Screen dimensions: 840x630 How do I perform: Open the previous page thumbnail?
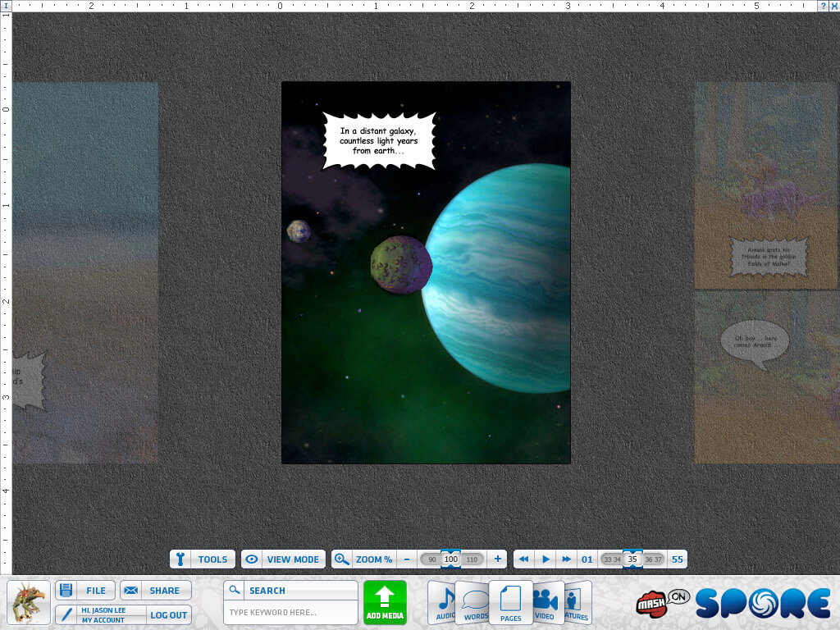point(85,272)
